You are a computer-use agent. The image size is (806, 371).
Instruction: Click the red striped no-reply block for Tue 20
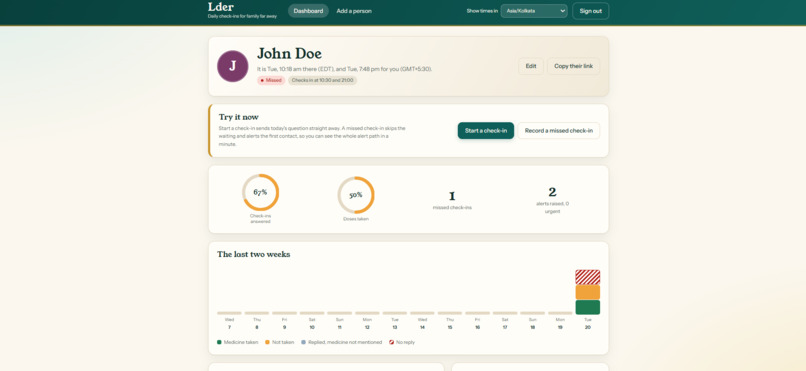588,277
